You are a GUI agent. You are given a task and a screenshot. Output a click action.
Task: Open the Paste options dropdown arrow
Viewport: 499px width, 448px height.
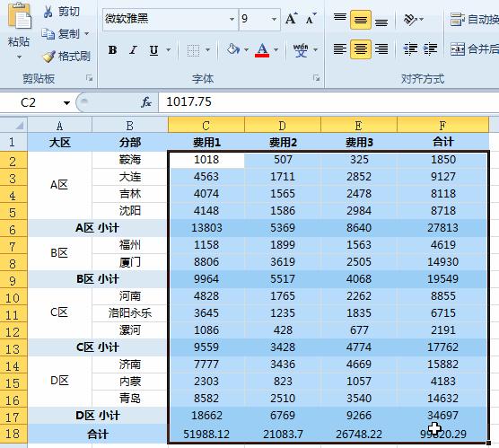[x=19, y=57]
